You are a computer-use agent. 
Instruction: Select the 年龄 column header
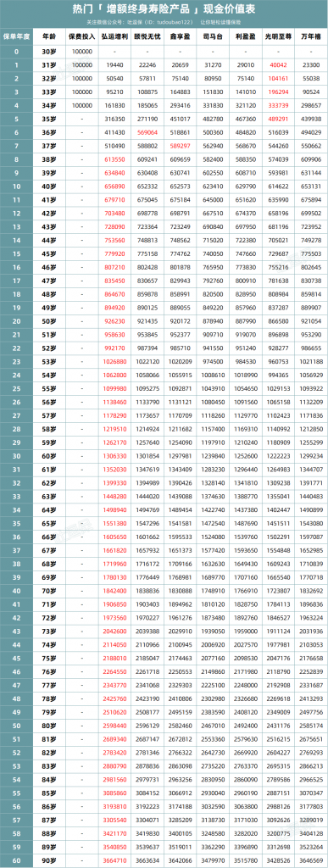pos(48,36)
